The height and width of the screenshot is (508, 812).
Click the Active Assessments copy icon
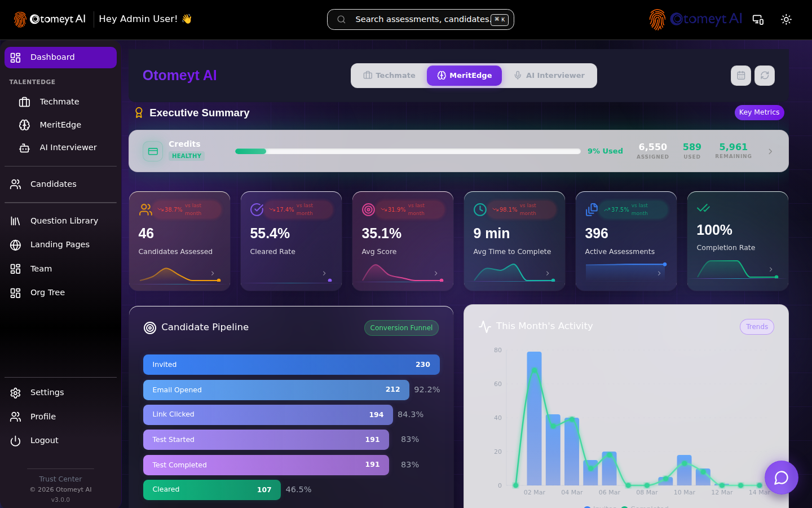[592, 209]
